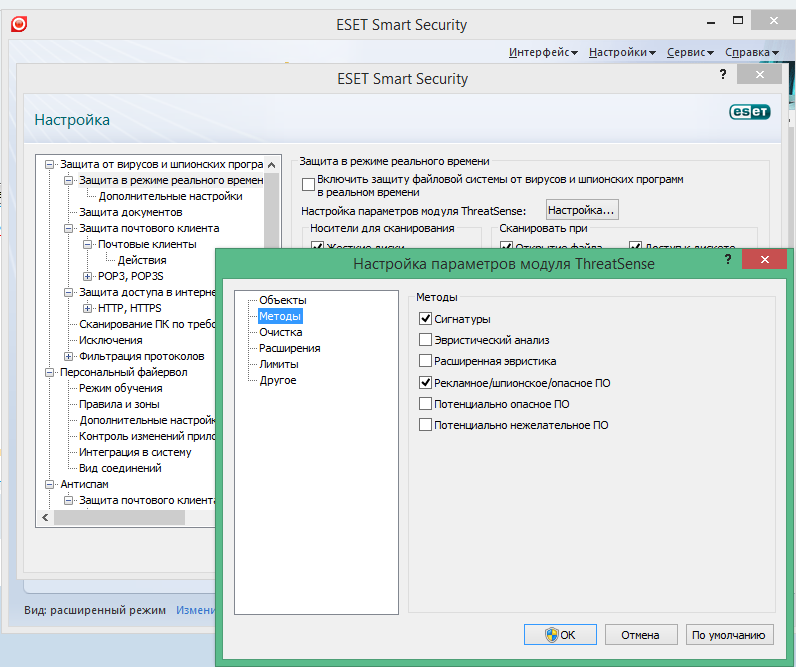Collapse Антиспам tree node

(x=49, y=484)
